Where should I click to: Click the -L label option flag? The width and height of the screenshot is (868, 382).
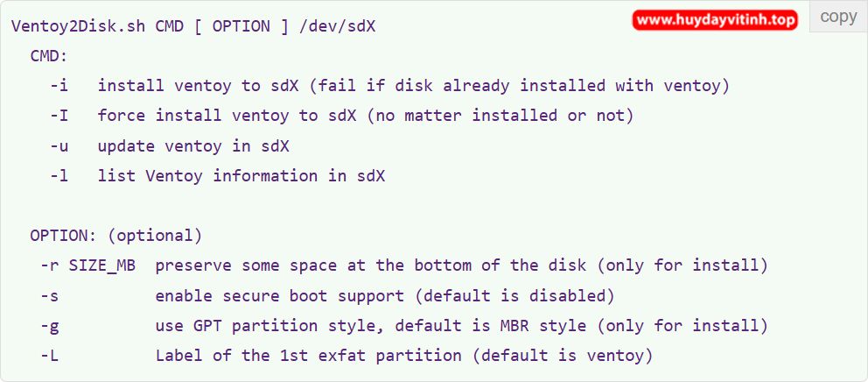tap(49, 356)
